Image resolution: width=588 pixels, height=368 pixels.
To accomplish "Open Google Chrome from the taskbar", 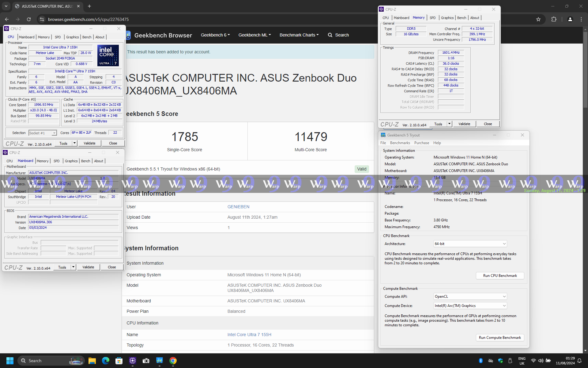I will click(x=173, y=361).
